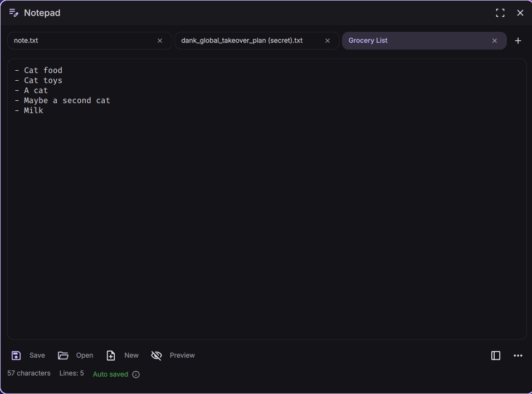532x394 pixels.
Task: Toggle fullscreen mode for Notepad
Action: [x=500, y=13]
